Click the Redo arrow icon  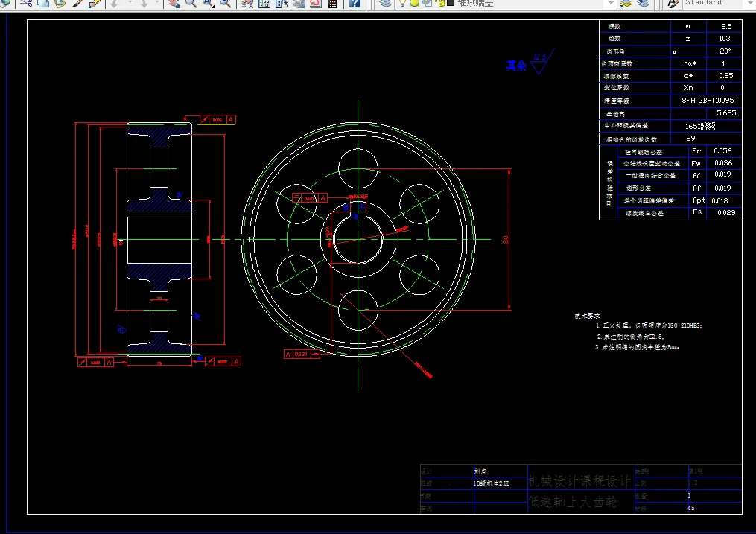[x=144, y=3]
